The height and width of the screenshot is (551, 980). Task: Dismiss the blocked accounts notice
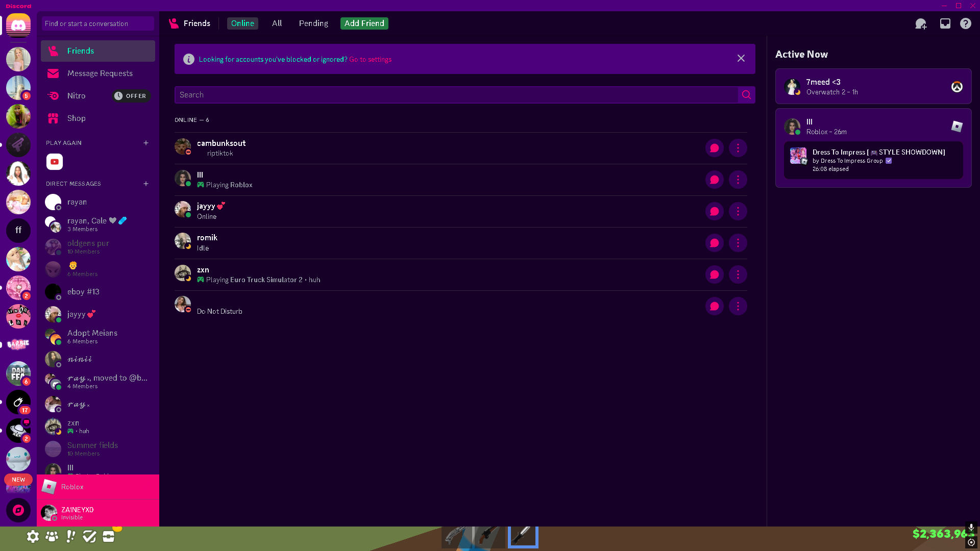[741, 59]
